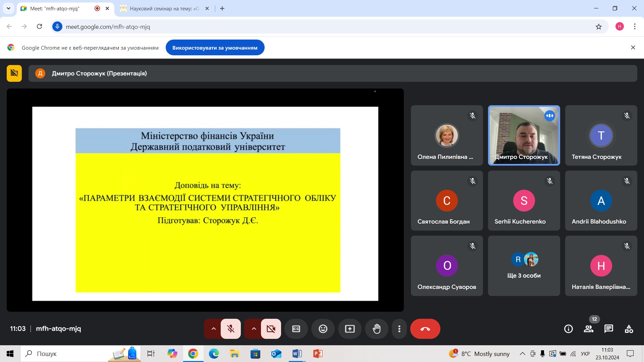Open the activities icon

click(629, 329)
